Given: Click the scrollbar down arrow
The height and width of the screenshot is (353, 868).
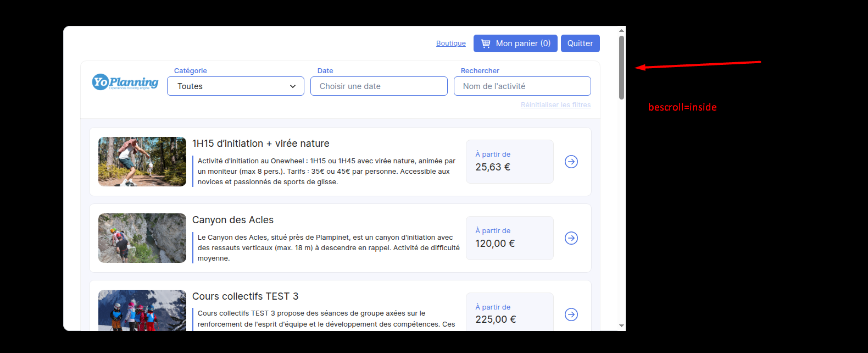Looking at the screenshot, I should pos(621,326).
